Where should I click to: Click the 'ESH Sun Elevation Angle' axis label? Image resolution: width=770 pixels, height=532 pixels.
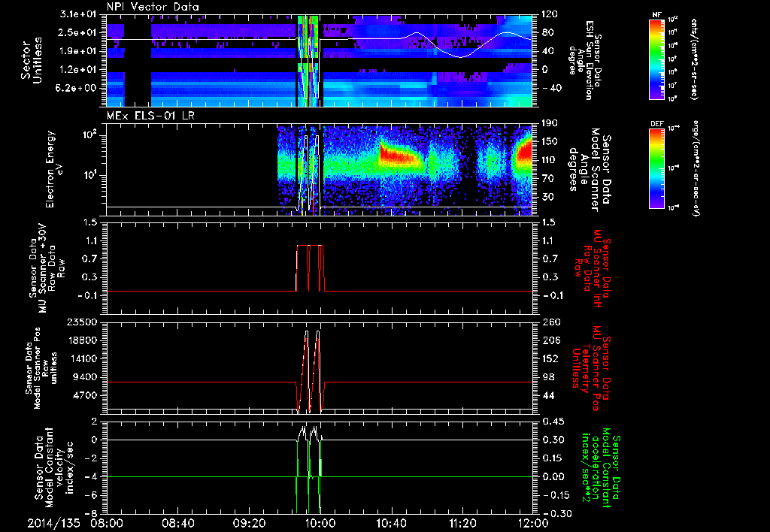(x=584, y=60)
